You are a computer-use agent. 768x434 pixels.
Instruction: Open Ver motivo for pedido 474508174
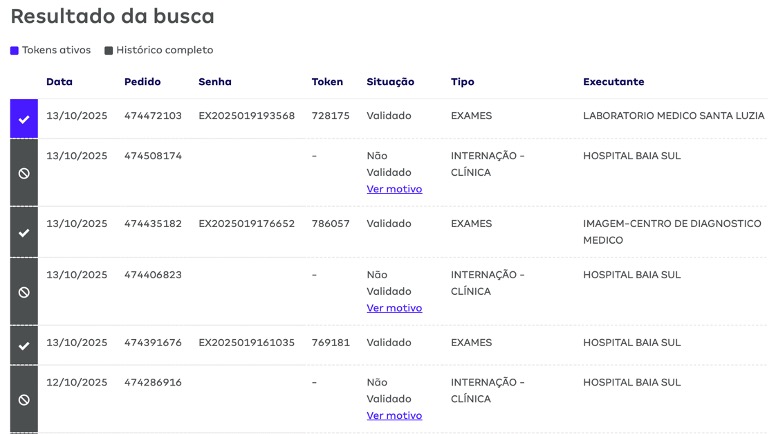pyautogui.click(x=394, y=189)
